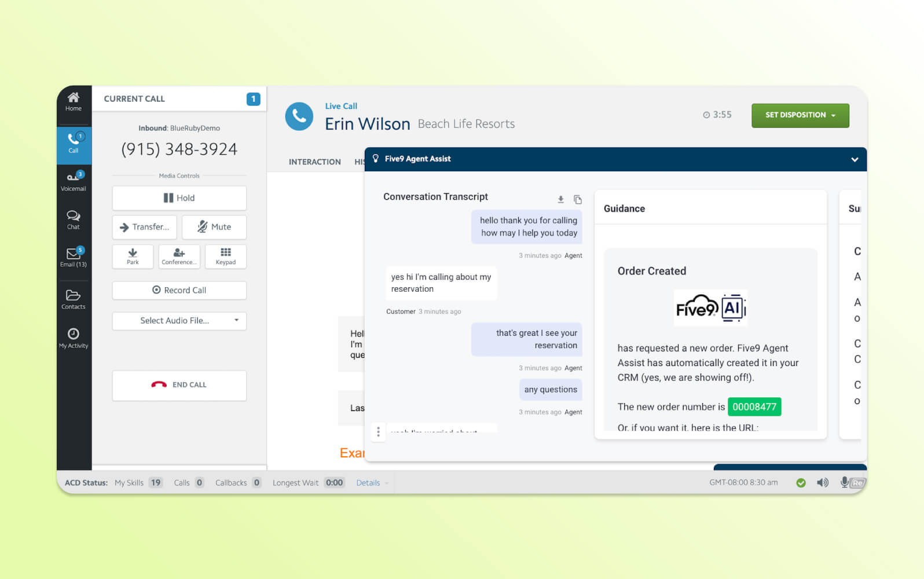Download the conversation transcript
Viewport: 924px width, 579px height.
tap(560, 199)
